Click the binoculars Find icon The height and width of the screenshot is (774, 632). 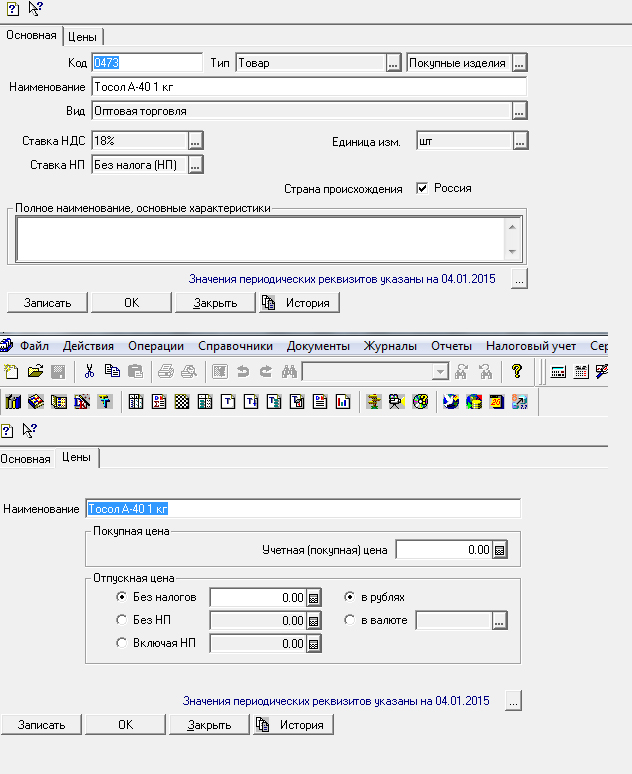(290, 372)
